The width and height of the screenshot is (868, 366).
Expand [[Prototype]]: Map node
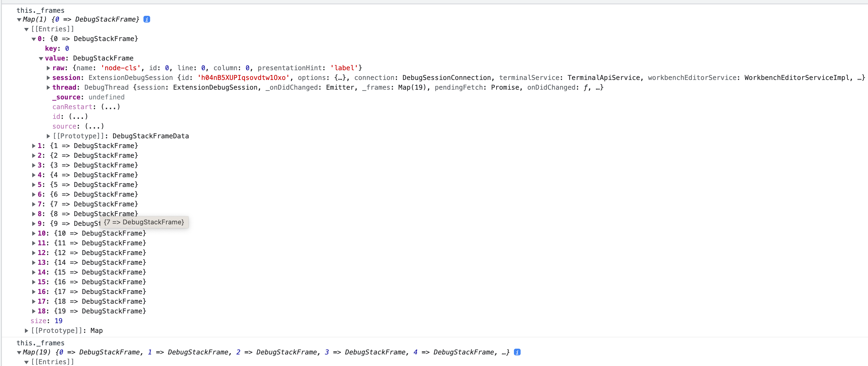pyautogui.click(x=27, y=331)
